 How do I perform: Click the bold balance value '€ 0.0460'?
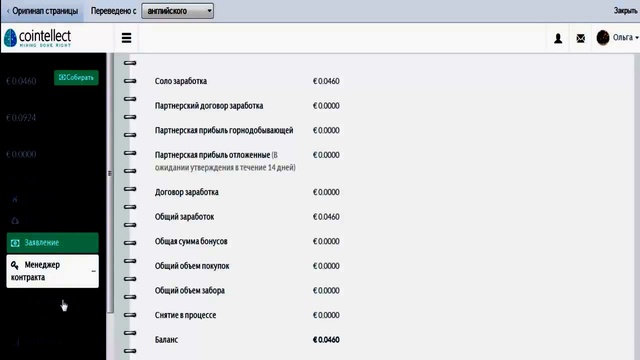pos(326,340)
